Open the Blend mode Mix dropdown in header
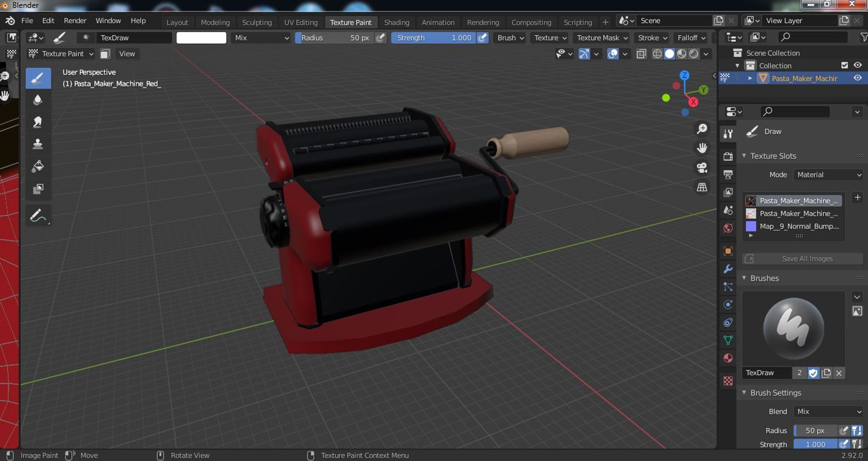Screen dimensions: 868x461 coord(262,38)
